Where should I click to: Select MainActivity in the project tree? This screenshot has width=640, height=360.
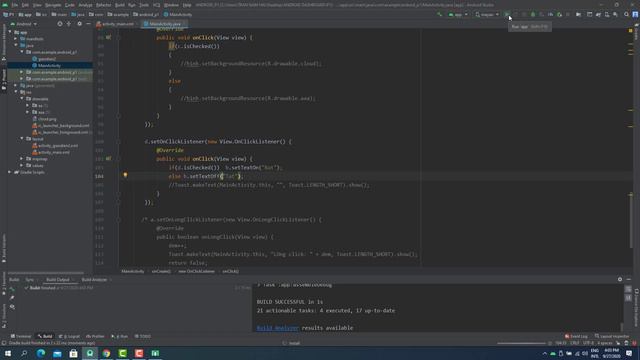point(49,65)
